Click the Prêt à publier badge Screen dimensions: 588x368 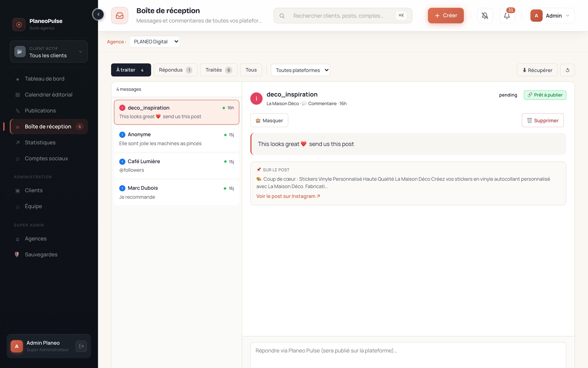545,95
